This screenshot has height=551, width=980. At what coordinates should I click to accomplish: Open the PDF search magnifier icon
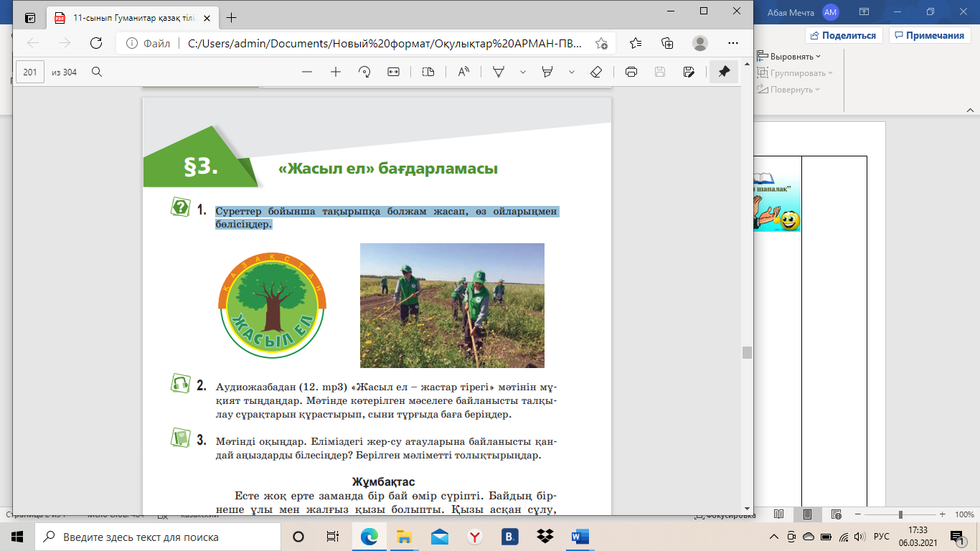pos(97,72)
